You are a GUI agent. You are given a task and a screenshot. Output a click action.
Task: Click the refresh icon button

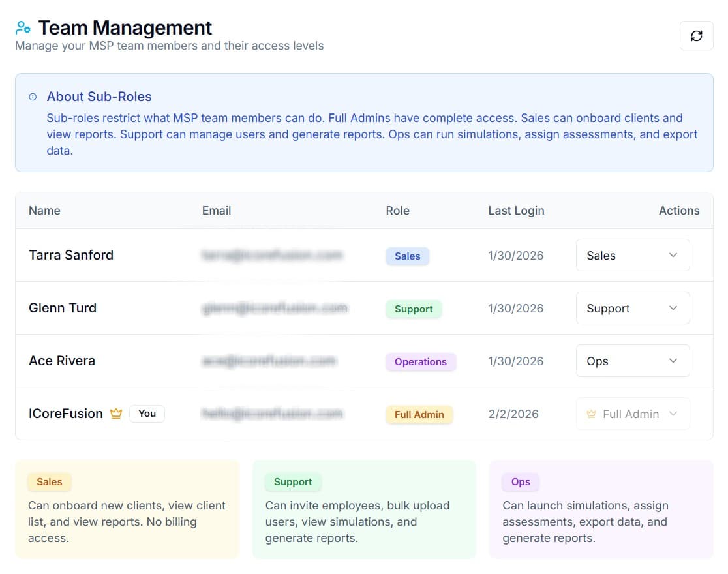(696, 36)
